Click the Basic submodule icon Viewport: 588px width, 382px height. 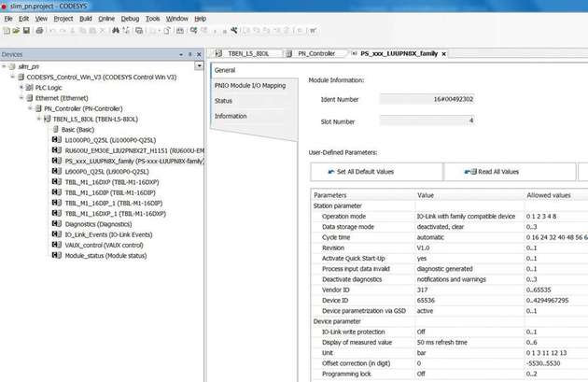pyautogui.click(x=55, y=130)
